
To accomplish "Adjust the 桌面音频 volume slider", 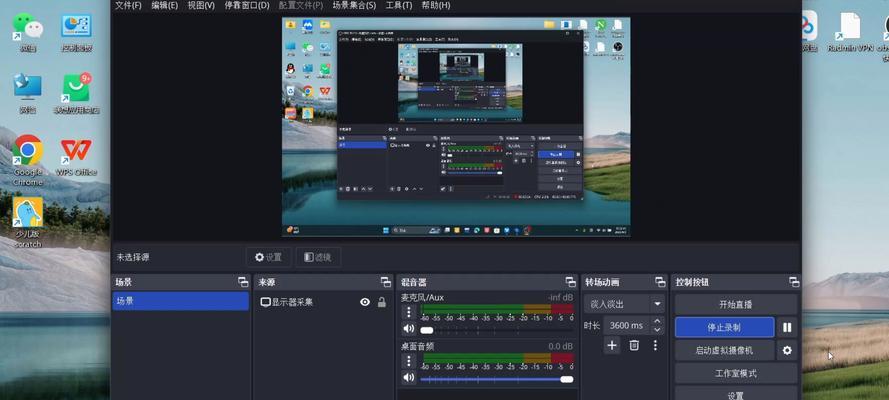I will (497, 379).
